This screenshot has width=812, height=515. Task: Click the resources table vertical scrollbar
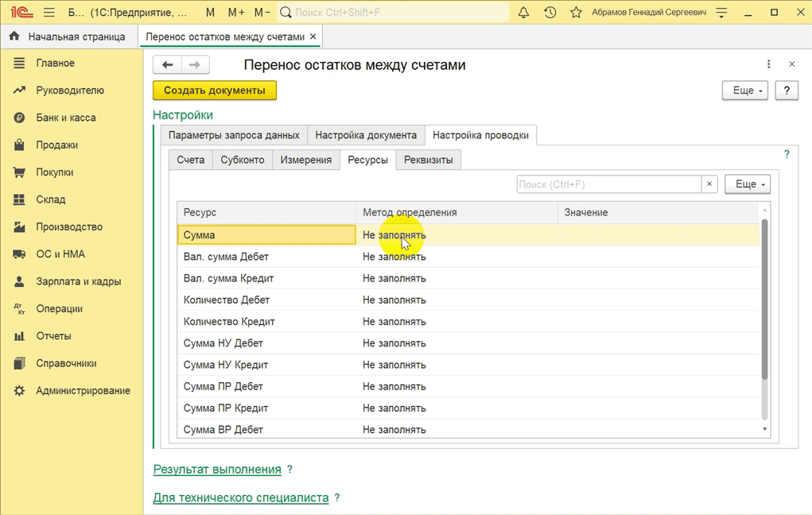pyautogui.click(x=764, y=298)
